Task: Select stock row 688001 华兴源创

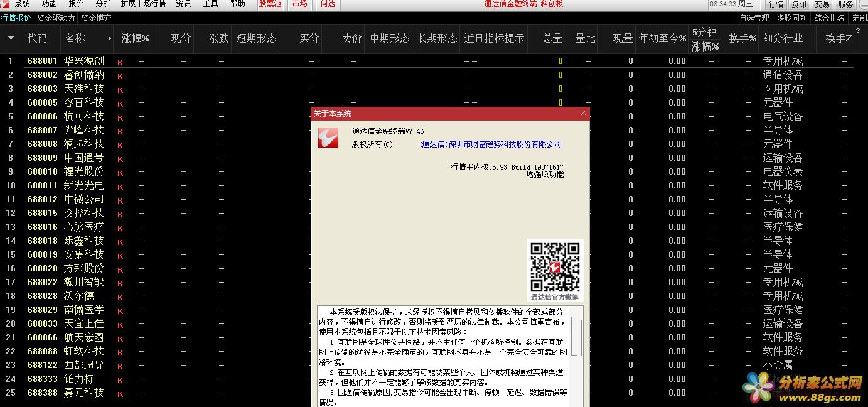Action: 434,61
